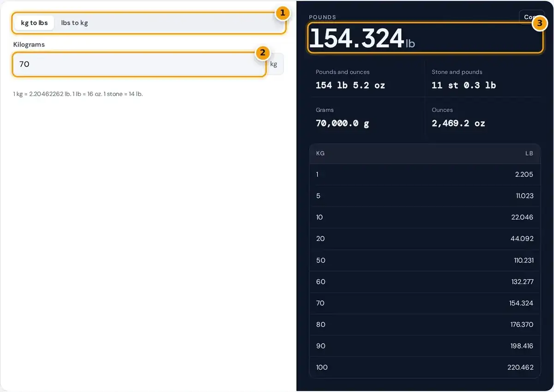The height and width of the screenshot is (392, 554).
Task: Click the 100 in KG column
Action: click(322, 368)
